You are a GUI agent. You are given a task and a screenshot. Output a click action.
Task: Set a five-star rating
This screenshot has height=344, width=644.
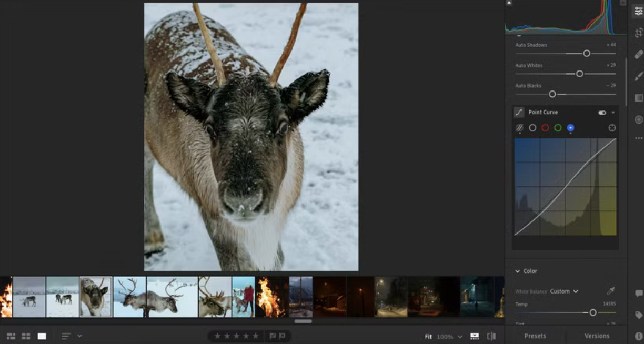(256, 336)
